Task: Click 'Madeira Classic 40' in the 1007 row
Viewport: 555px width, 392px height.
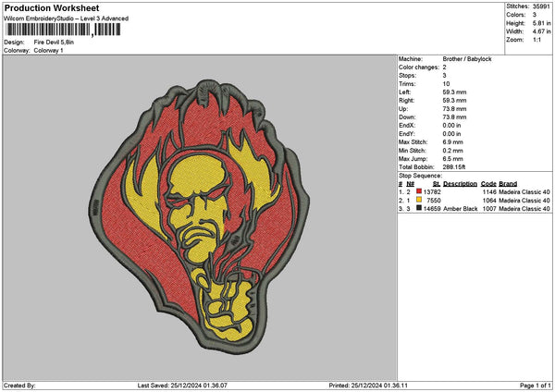Action: (524, 209)
